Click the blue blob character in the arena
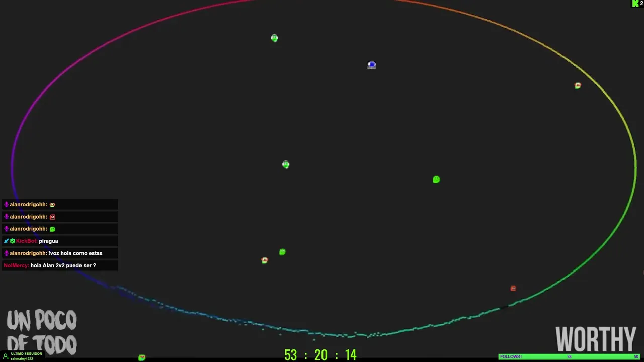644x362 pixels. pyautogui.click(x=372, y=65)
